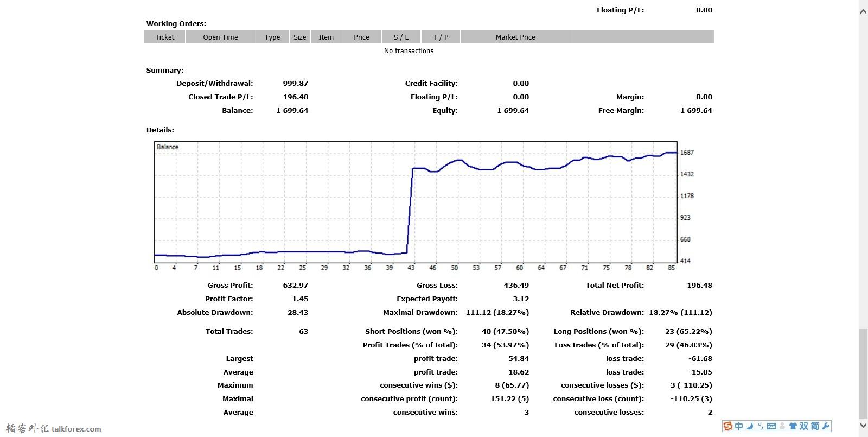Click the Short Positions value 40 (47.50%)
Viewport: 868px width, 437px height.
tap(506, 331)
